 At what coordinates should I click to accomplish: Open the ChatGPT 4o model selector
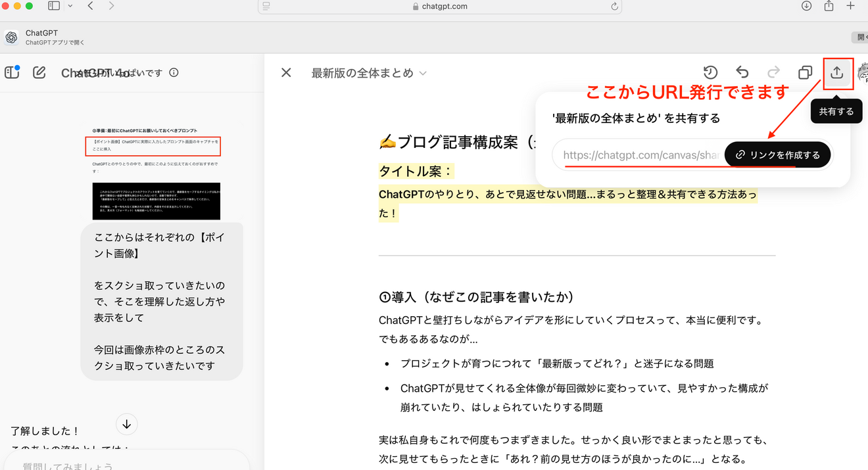(95, 73)
